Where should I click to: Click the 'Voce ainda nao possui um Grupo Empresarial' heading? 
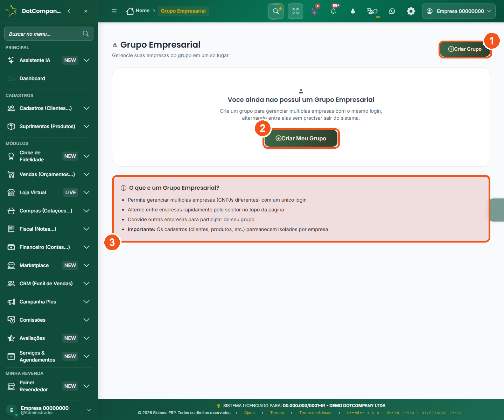click(301, 100)
